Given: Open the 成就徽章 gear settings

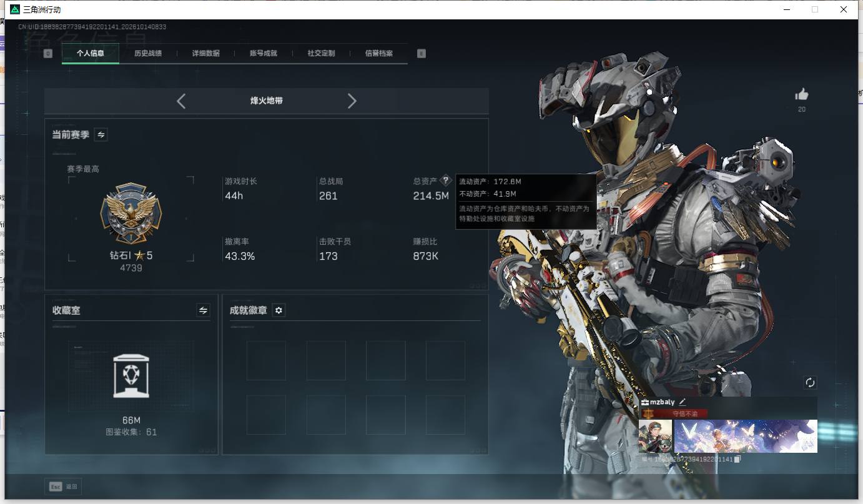Looking at the screenshot, I should pos(279,310).
